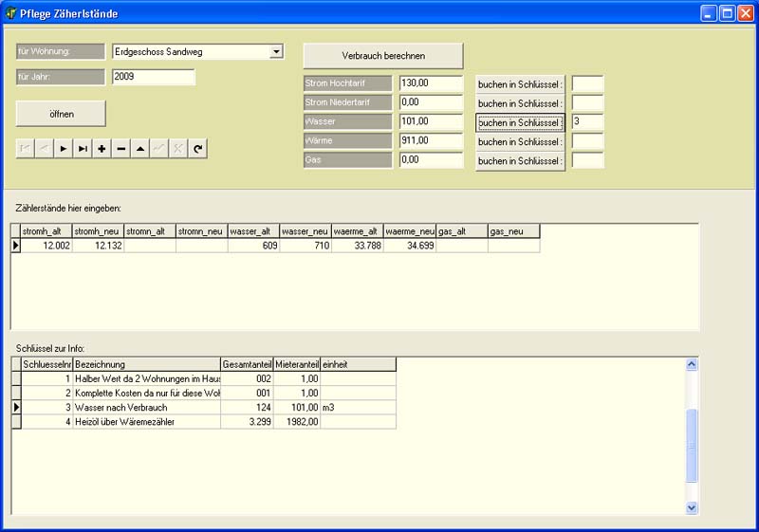
Task: Click the 'öffnen' button
Action: pyautogui.click(x=61, y=114)
